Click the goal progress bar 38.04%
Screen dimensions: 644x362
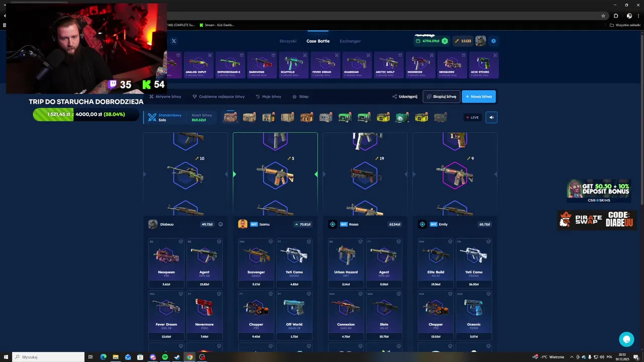click(86, 114)
